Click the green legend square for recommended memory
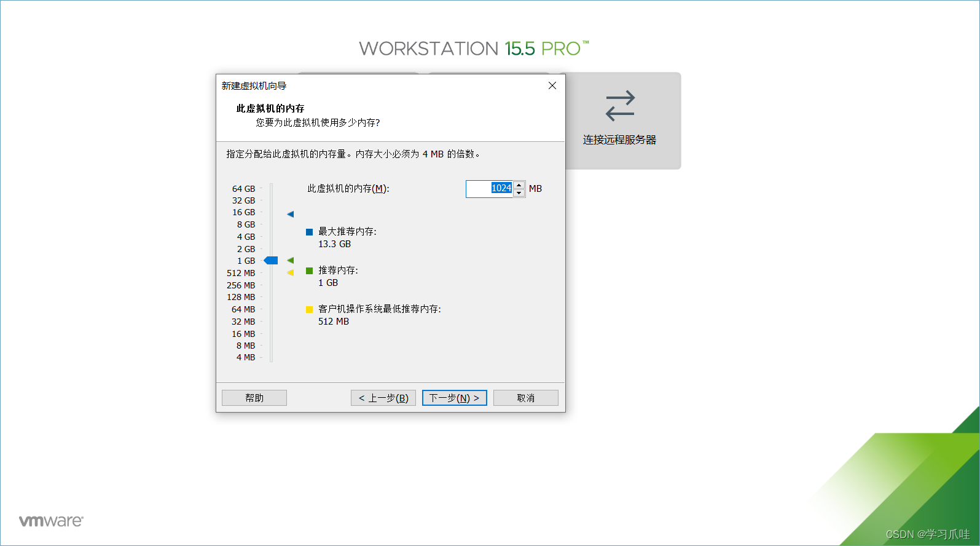980x546 pixels. coord(310,271)
